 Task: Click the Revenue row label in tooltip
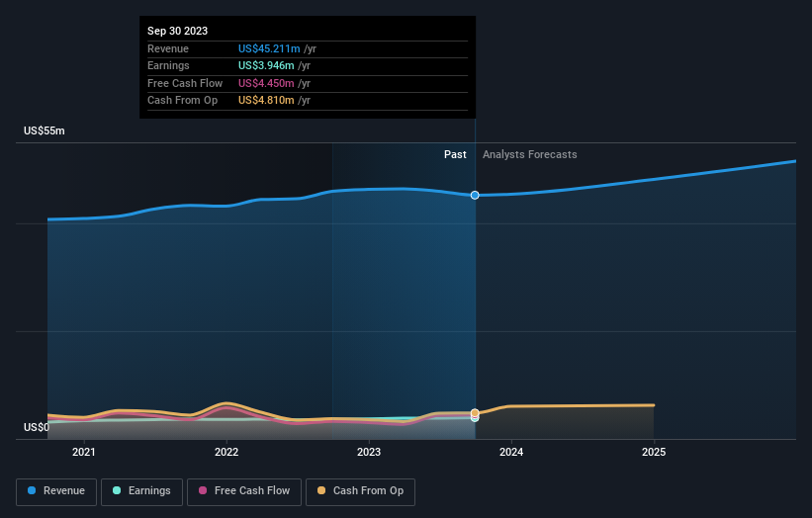point(168,48)
